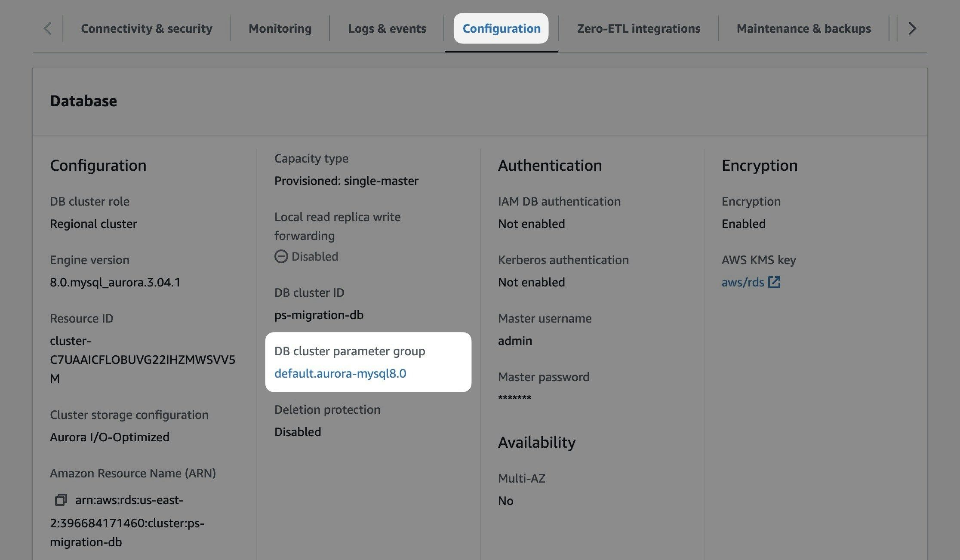Open the Logs & events tab
Image resolution: width=960 pixels, height=560 pixels.
(387, 28)
